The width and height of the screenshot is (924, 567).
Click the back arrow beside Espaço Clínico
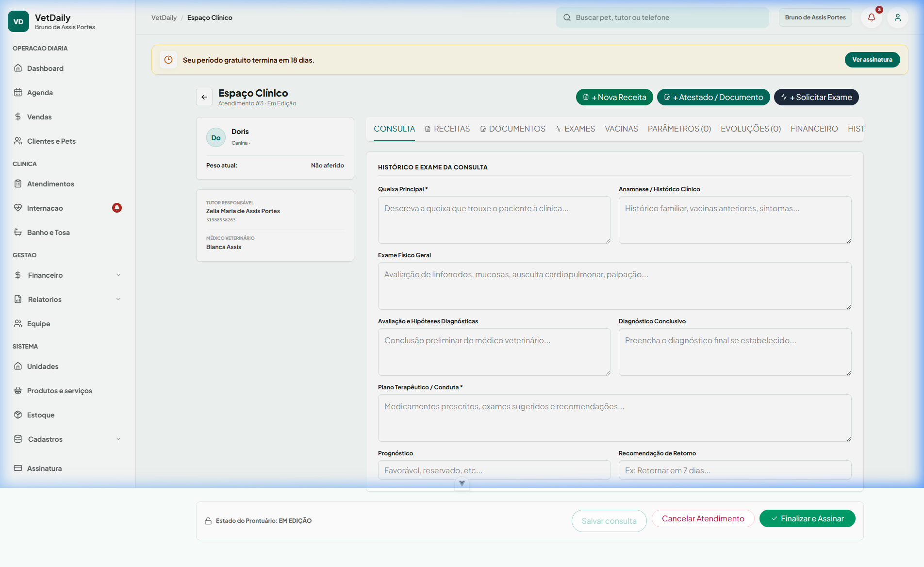tap(204, 97)
